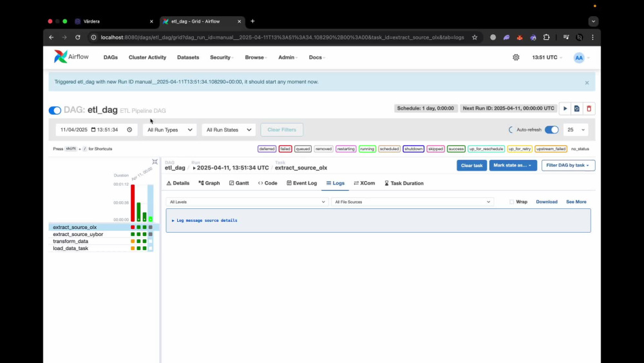Click the success state legend badge
The image size is (644, 363).
pyautogui.click(x=456, y=149)
